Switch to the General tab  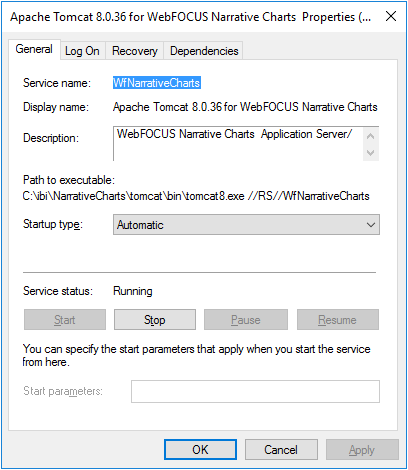[34, 49]
